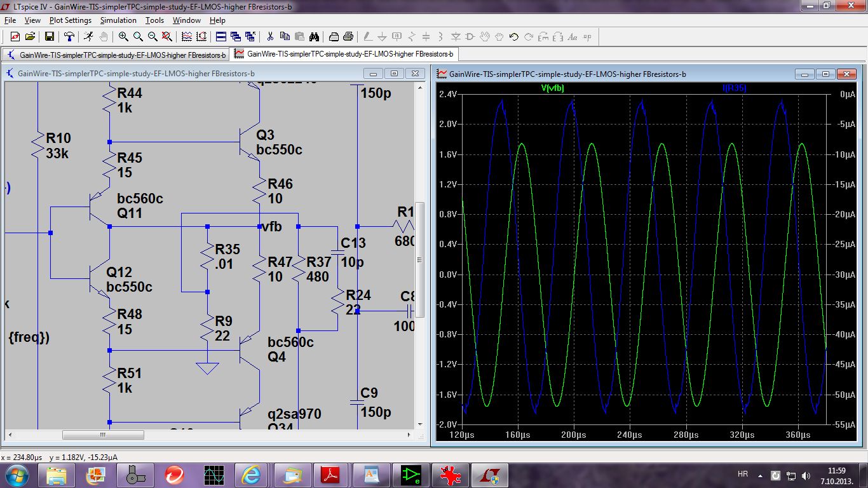The width and height of the screenshot is (868, 488).
Task: Click the Pan magnifier icon
Action: [x=138, y=37]
